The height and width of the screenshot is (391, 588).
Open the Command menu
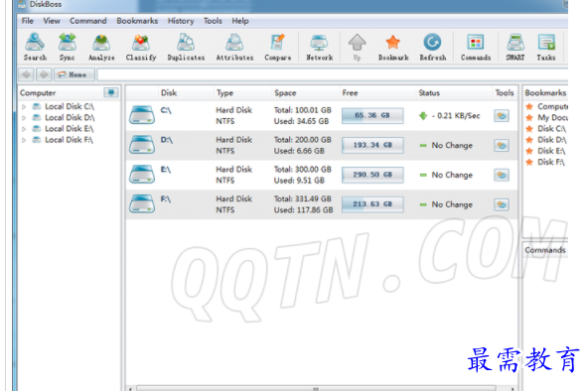(x=88, y=21)
